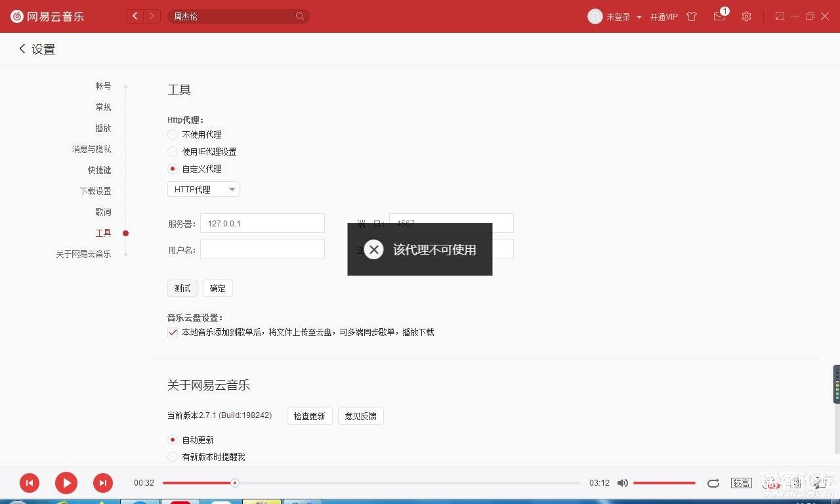The width and height of the screenshot is (840, 504).
Task: Open the 播放 settings section
Action: [x=103, y=128]
